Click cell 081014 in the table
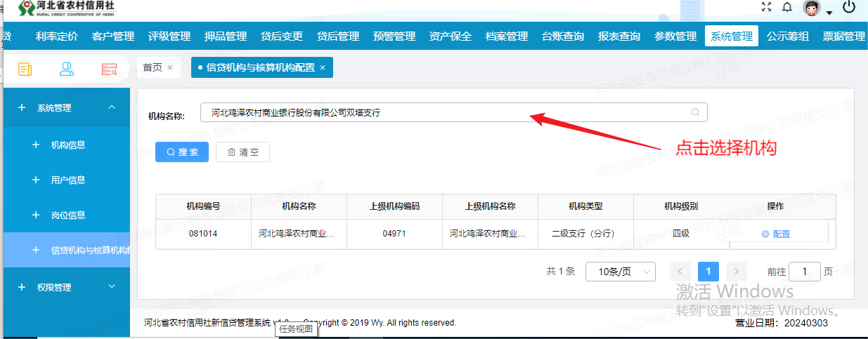 click(203, 234)
